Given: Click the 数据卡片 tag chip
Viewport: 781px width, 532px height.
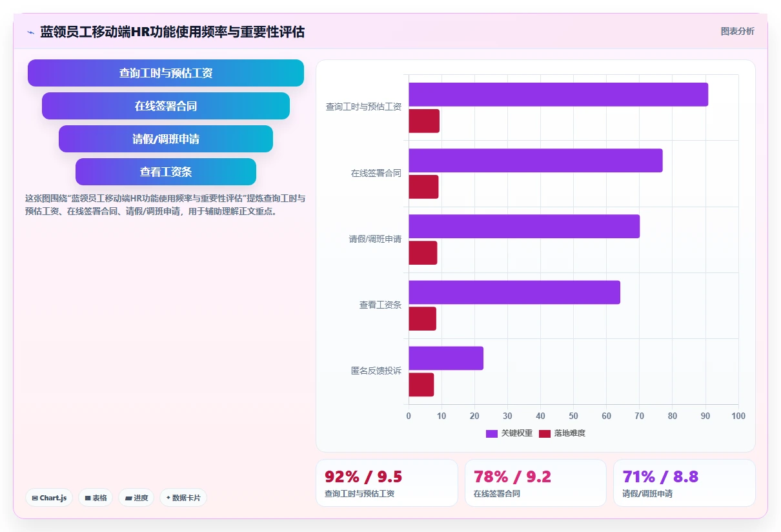Looking at the screenshot, I should point(183,498).
